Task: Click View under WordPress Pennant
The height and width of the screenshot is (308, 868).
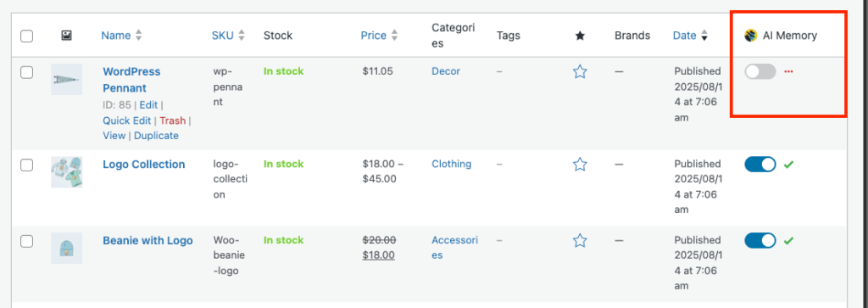Action: coord(114,136)
